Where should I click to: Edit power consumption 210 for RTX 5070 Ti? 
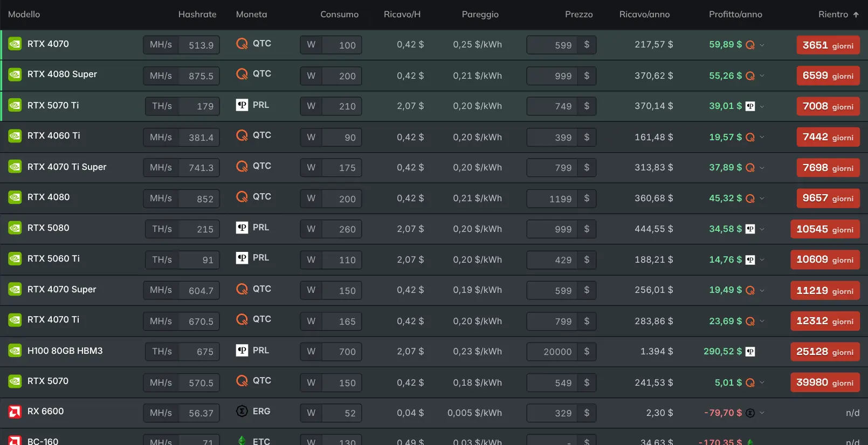pyautogui.click(x=342, y=106)
